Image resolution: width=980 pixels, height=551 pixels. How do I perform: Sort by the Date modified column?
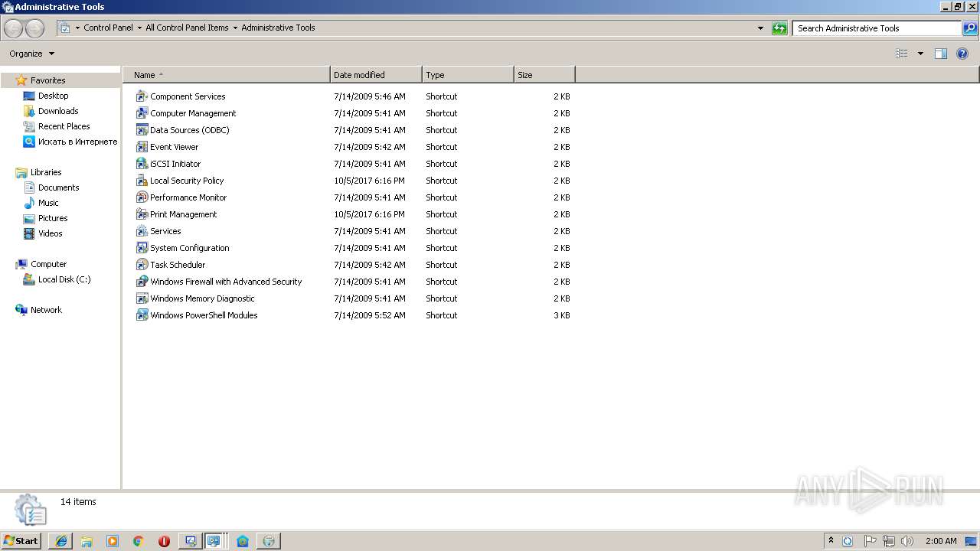click(376, 75)
